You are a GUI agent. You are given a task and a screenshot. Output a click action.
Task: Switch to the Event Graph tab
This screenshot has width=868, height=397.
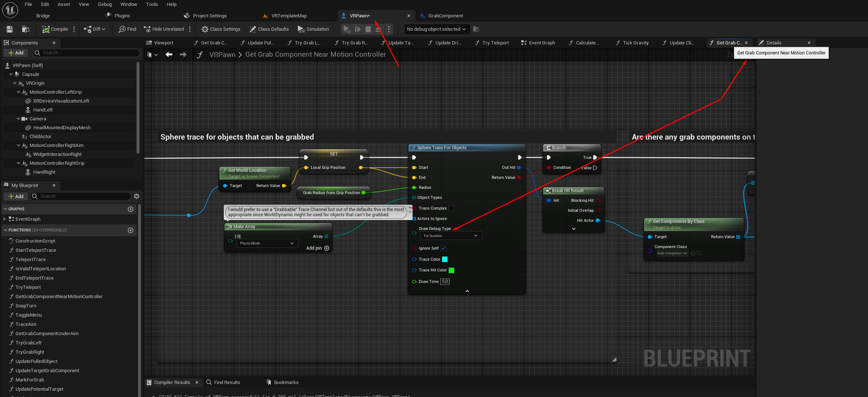pyautogui.click(x=538, y=43)
